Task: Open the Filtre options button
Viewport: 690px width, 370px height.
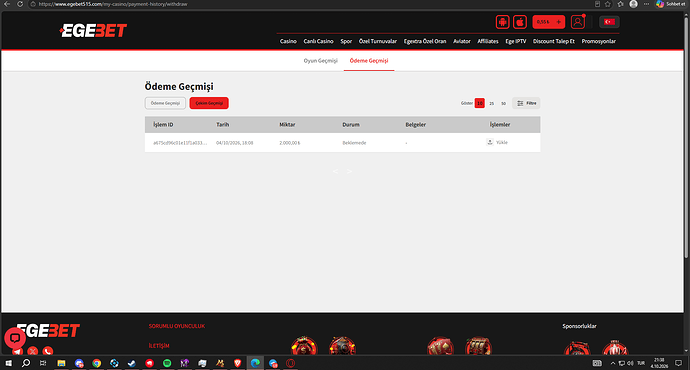Action: coord(526,103)
